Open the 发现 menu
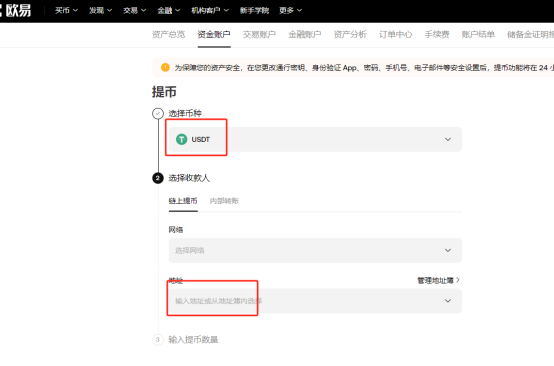Screen dimensions: 554x366 tap(100, 11)
